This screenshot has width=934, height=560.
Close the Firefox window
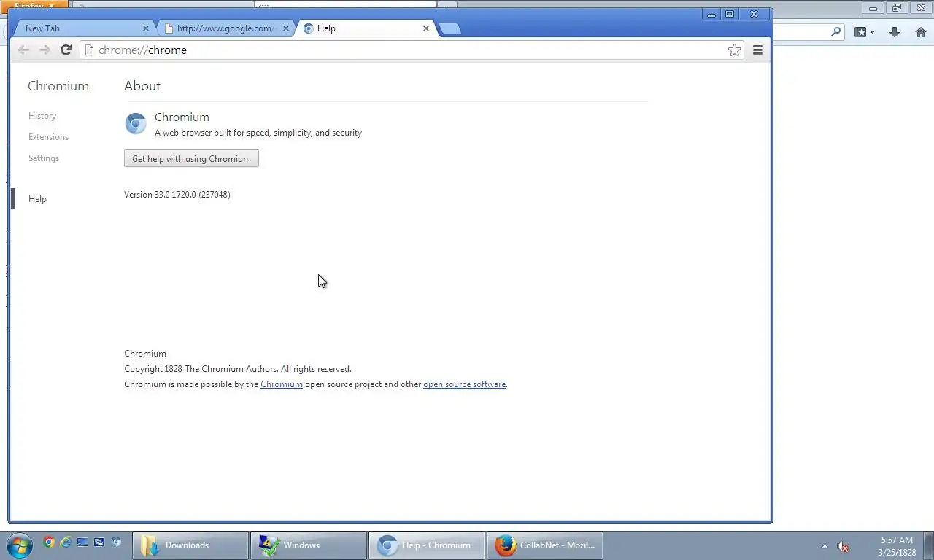point(921,8)
